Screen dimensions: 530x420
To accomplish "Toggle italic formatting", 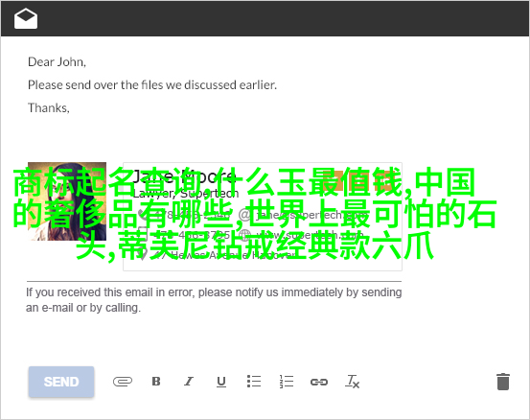I will point(189,382).
